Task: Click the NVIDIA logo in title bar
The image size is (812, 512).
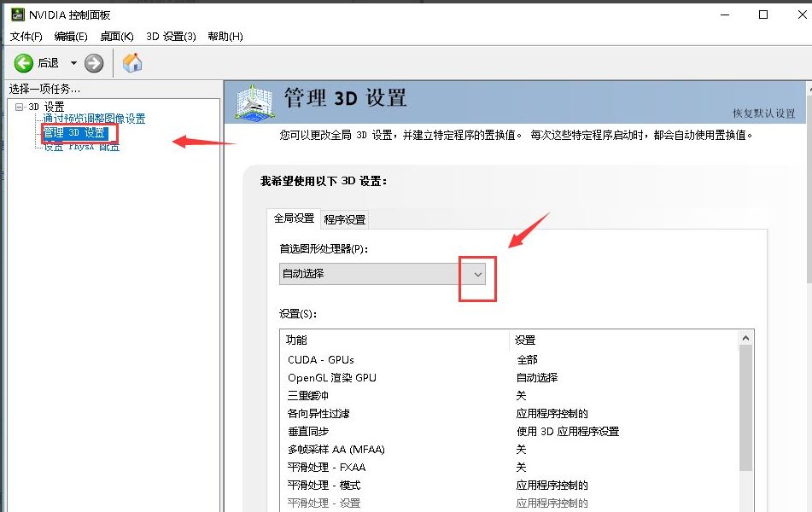Action: pyautogui.click(x=16, y=15)
